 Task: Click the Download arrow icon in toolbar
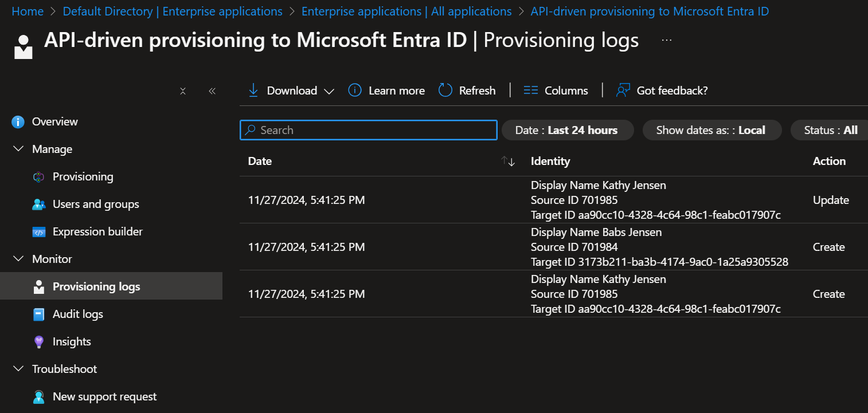coord(253,91)
